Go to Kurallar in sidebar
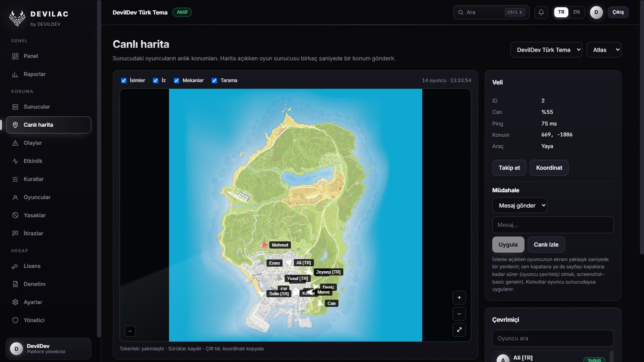 (48, 179)
